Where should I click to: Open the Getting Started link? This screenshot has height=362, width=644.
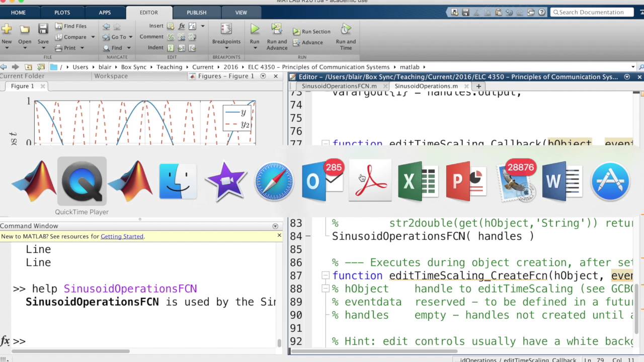(122, 236)
